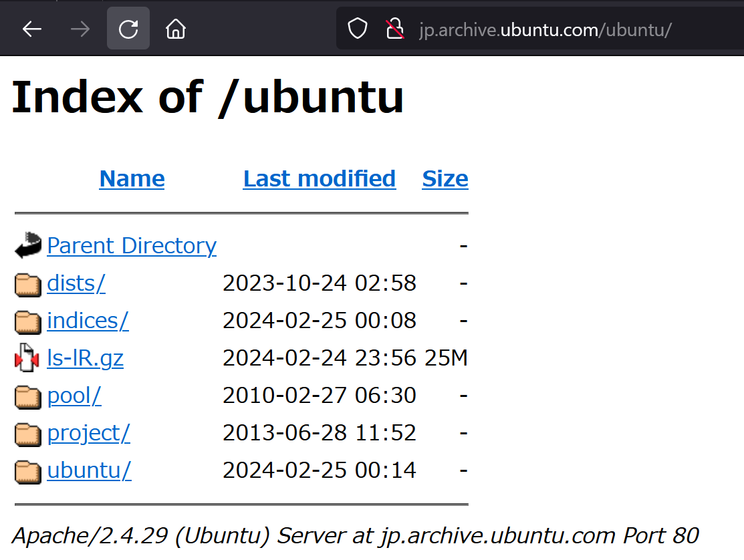Click the dists folder icon
Image resolution: width=744 pixels, height=560 pixels.
27,284
